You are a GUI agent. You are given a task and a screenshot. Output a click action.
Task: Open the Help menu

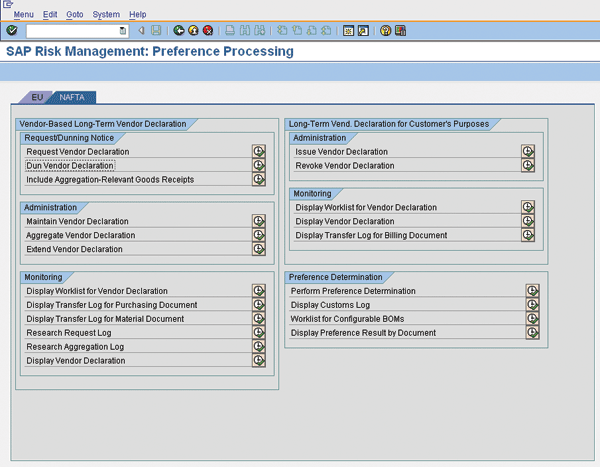coord(137,15)
